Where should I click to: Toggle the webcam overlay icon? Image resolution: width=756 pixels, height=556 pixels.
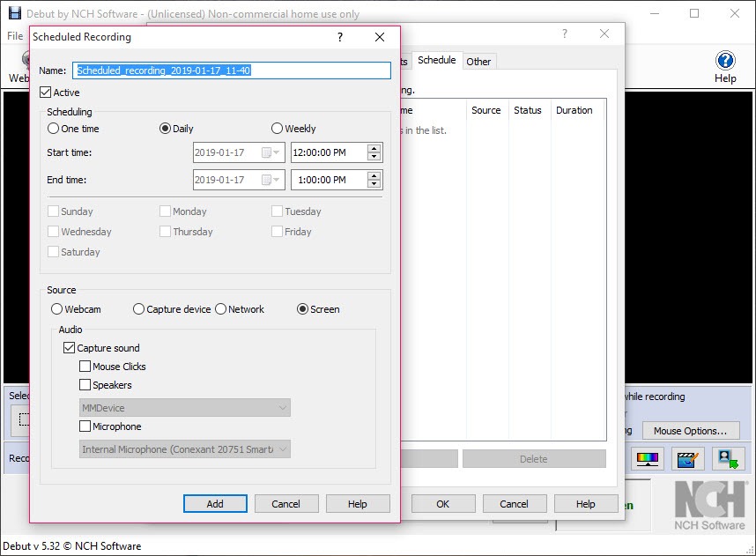coord(728,458)
